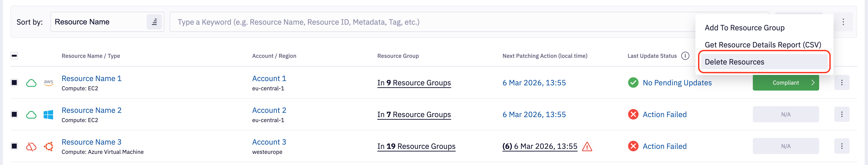Click the warning triangle on Resource Name 3
This screenshot has width=868, height=165.
587,147
